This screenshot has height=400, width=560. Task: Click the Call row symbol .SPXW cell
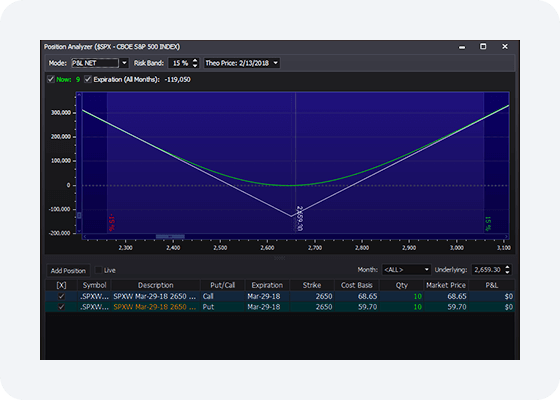94,296
